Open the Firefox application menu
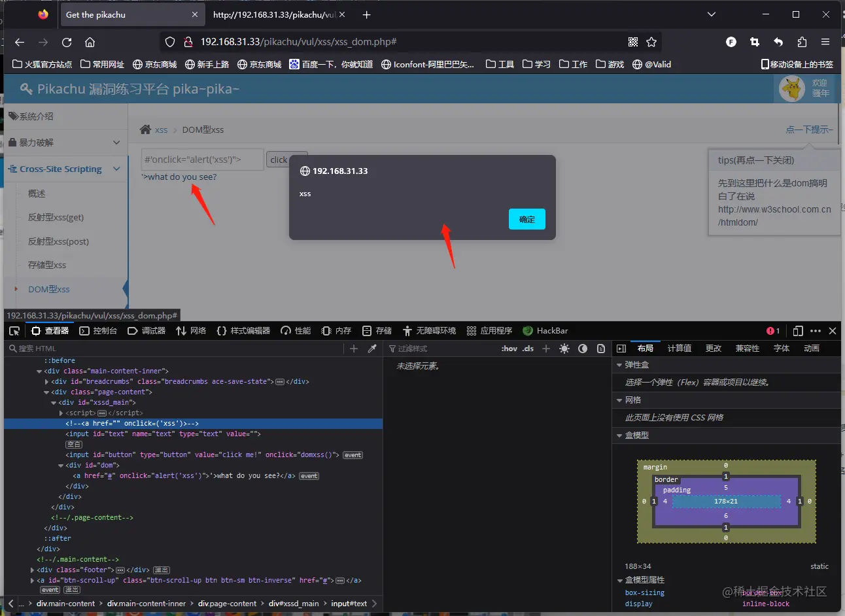The width and height of the screenshot is (845, 616). tap(825, 42)
